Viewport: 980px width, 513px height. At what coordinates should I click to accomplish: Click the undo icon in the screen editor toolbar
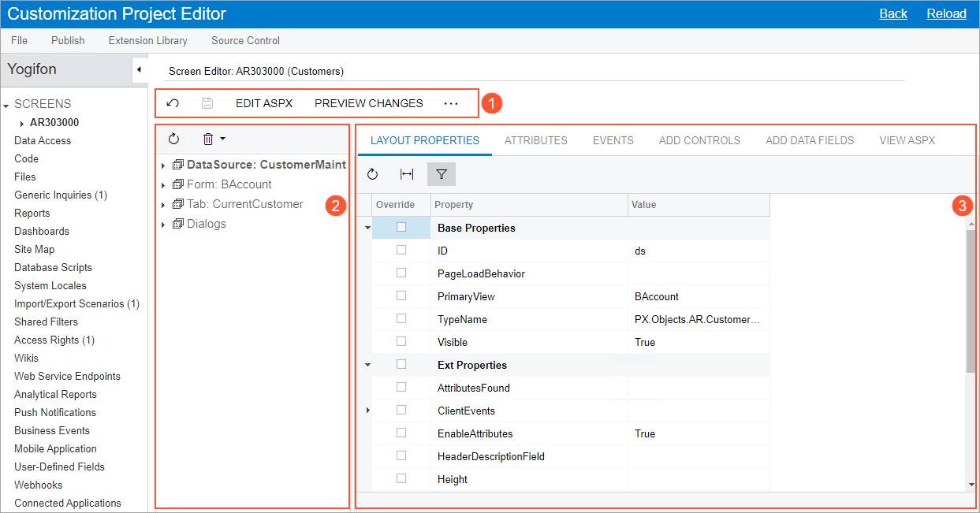173,103
